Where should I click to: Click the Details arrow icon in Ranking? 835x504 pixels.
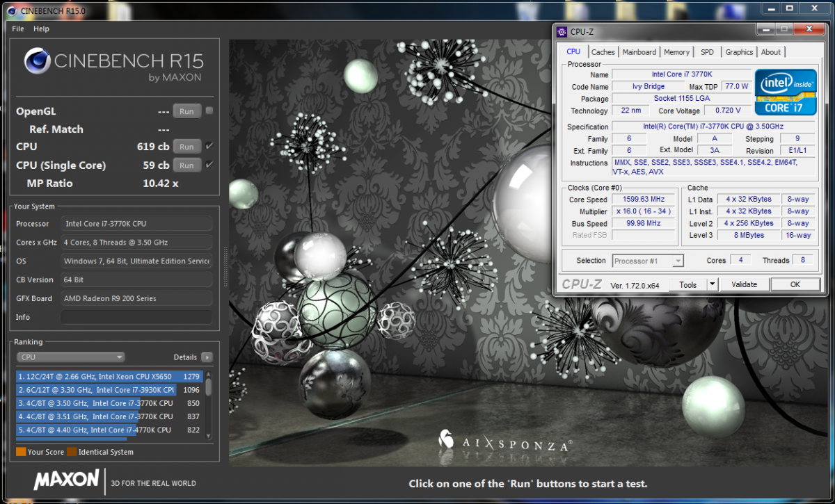click(x=207, y=357)
